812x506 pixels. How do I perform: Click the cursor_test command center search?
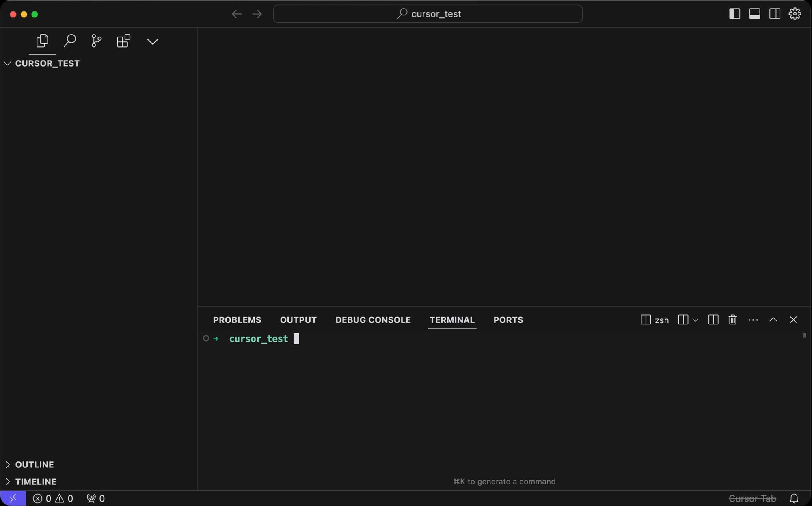pyautogui.click(x=428, y=14)
